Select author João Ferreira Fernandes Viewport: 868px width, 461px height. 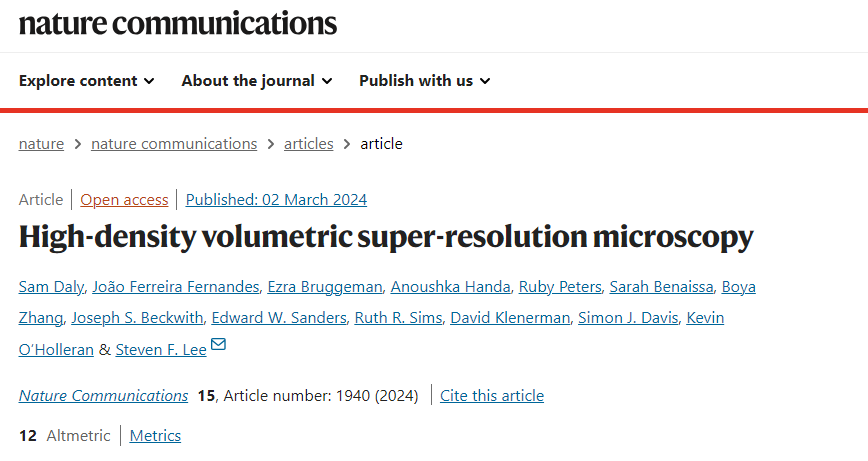click(175, 287)
